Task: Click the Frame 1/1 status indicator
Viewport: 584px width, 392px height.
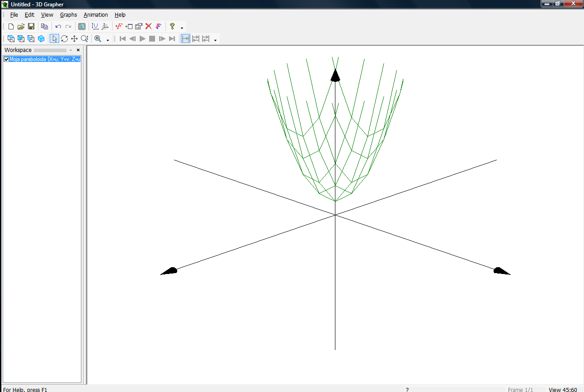Action: click(x=521, y=389)
